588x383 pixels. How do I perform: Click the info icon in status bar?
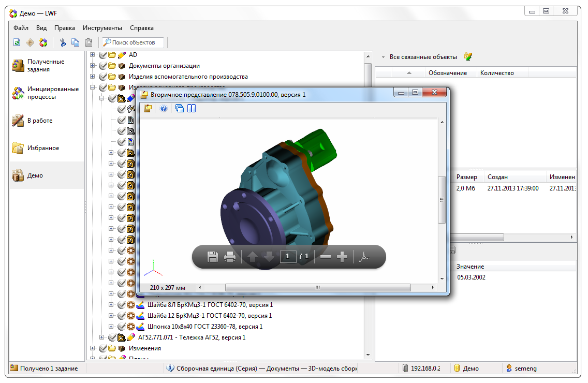click(170, 368)
